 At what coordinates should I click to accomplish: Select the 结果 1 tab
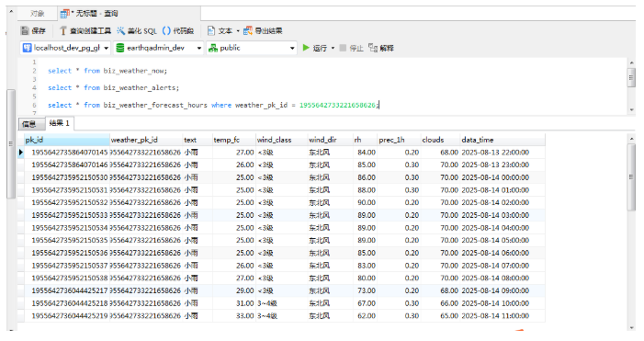click(59, 123)
